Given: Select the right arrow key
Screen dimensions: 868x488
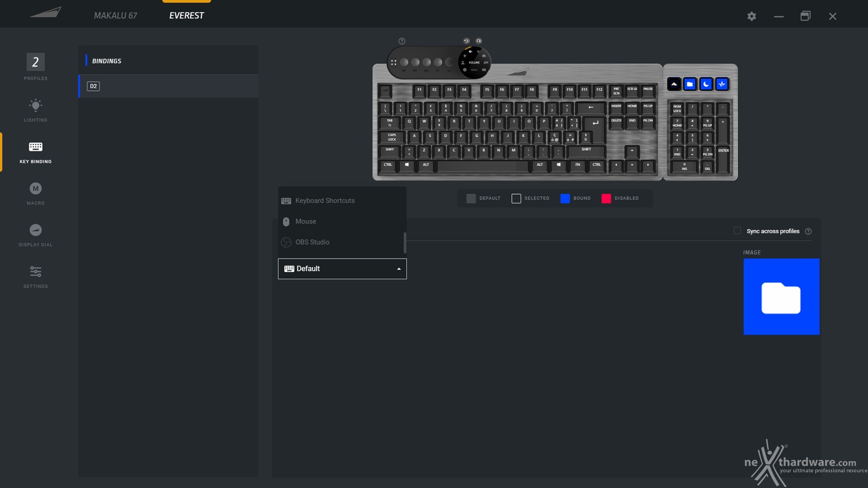Looking at the screenshot, I should (x=648, y=165).
